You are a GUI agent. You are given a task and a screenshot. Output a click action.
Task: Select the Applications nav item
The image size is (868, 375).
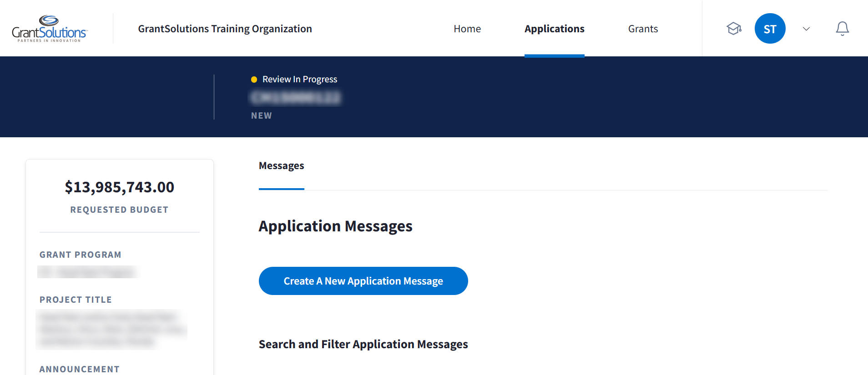coord(554,29)
